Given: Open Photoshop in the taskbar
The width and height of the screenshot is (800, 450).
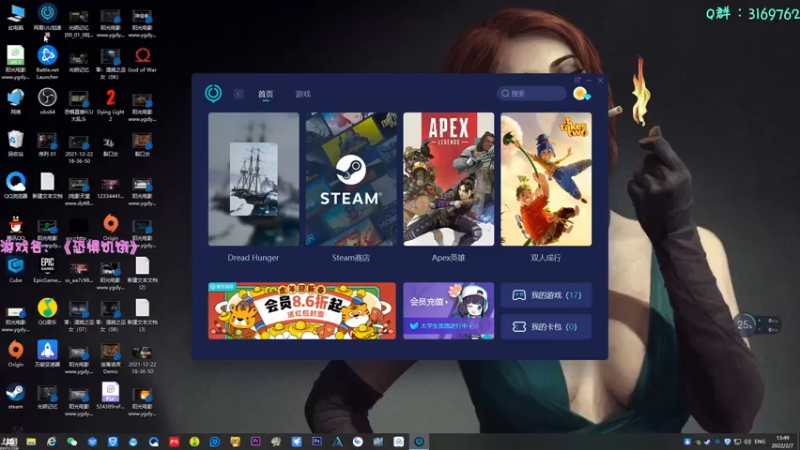Looking at the screenshot, I should (317, 442).
